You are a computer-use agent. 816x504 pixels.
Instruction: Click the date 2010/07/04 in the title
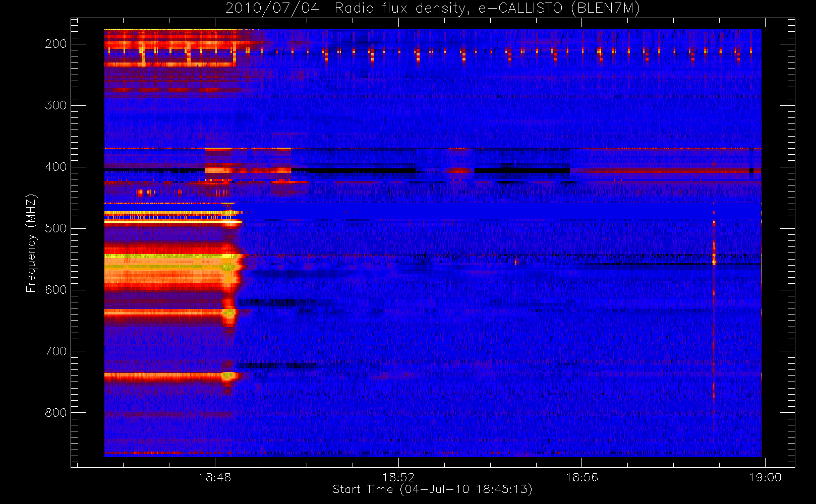click(272, 9)
